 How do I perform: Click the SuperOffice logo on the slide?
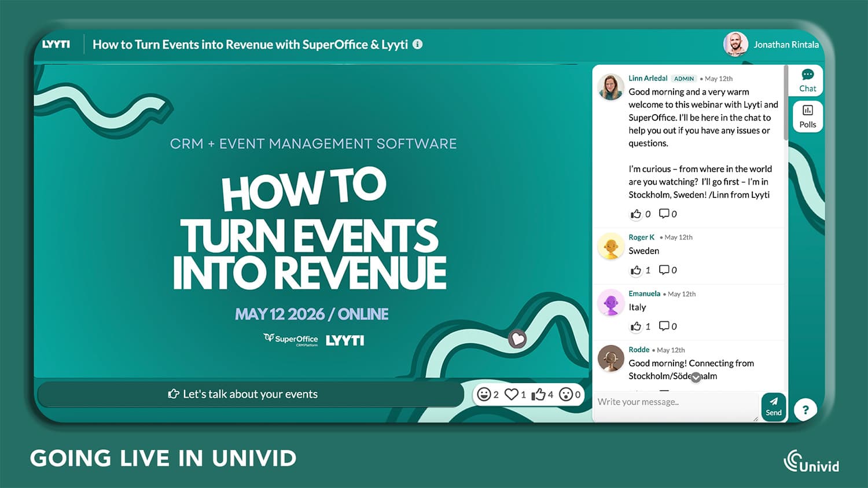(x=290, y=339)
